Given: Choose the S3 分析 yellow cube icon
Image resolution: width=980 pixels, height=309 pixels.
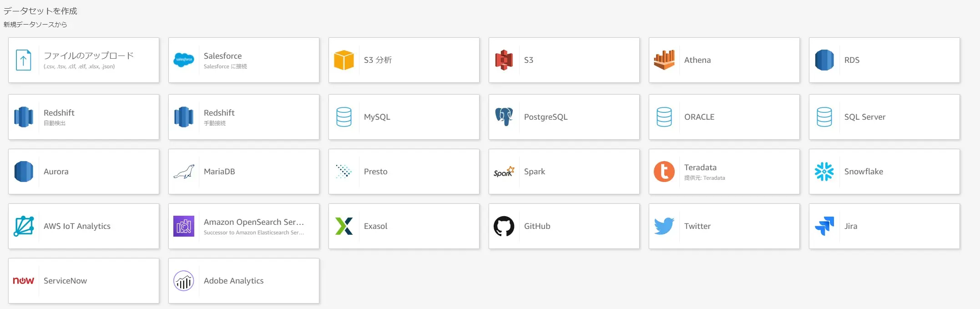Looking at the screenshot, I should 344,60.
